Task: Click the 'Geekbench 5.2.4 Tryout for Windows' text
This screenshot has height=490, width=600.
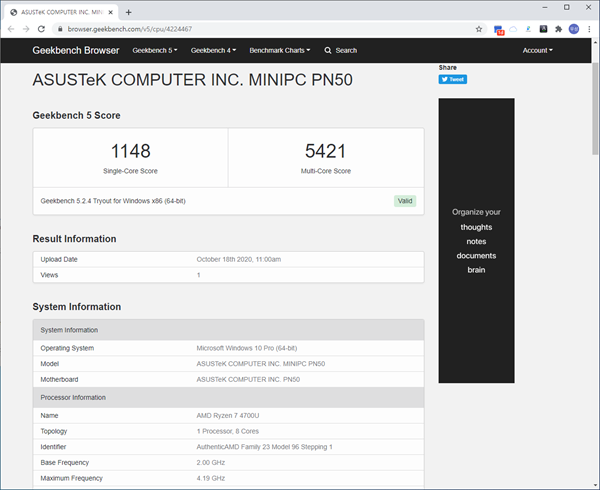Action: (x=113, y=201)
